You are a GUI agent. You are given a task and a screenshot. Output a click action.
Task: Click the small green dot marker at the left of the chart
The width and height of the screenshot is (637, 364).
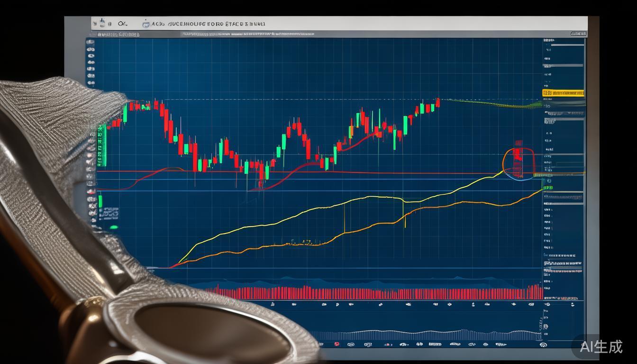114,228
